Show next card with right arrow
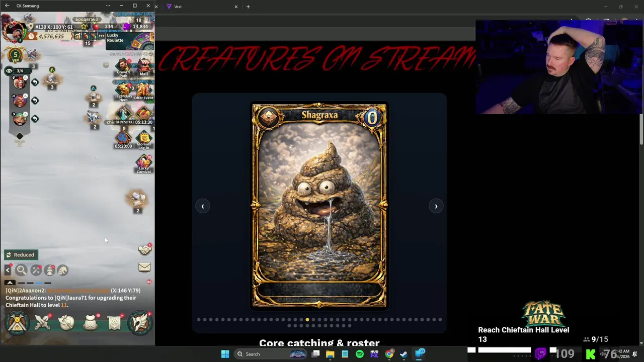 point(436,206)
